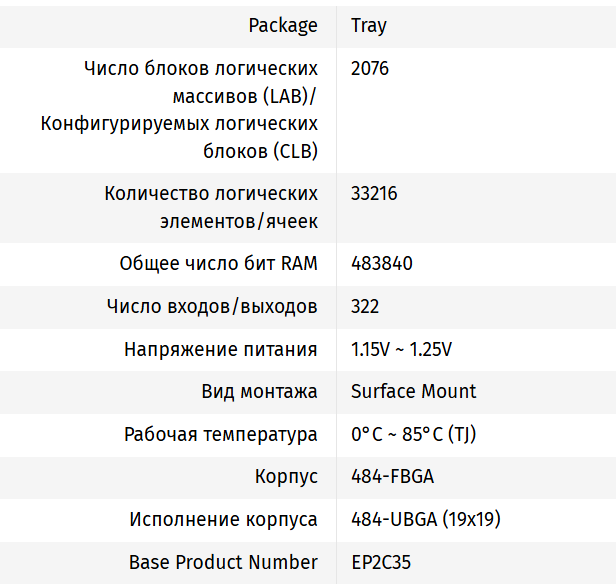616x586 pixels.
Task: Select the '484-FBGA' case value
Action: click(392, 477)
